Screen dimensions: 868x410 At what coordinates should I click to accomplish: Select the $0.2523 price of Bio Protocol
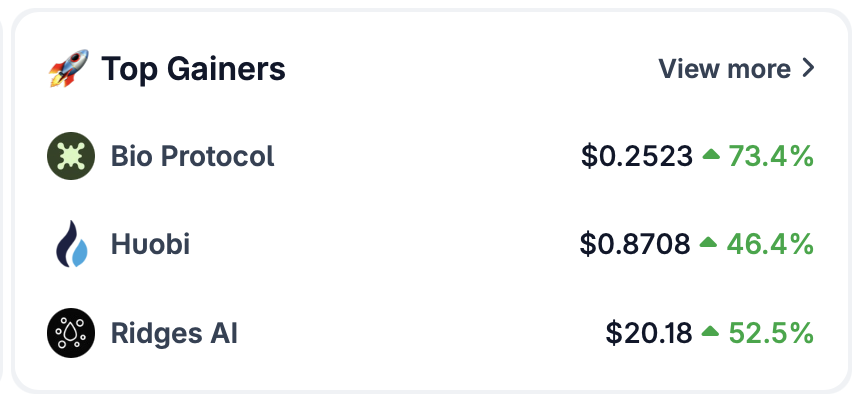pos(637,156)
